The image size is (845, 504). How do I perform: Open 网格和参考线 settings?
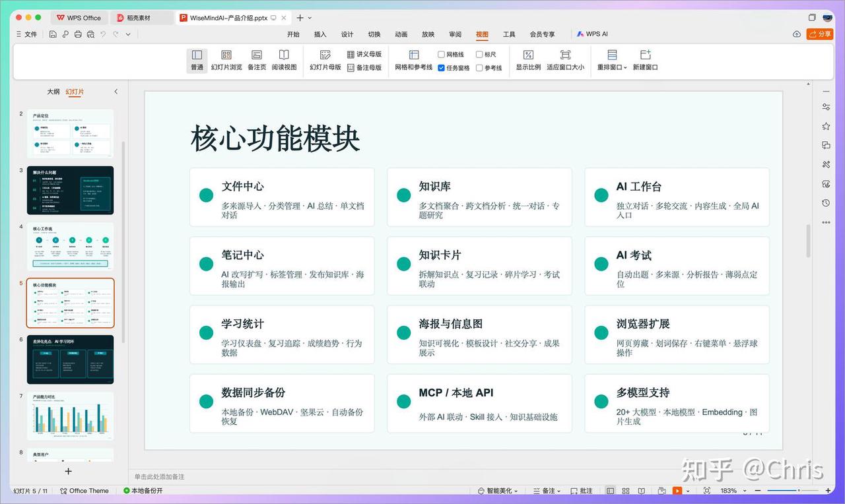[x=414, y=60]
